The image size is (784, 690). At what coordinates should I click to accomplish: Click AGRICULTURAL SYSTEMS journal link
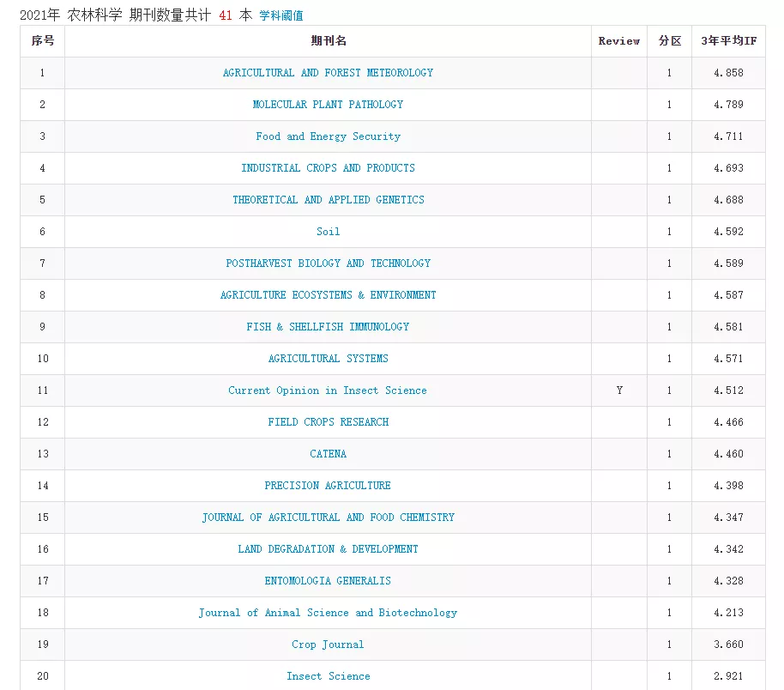(328, 359)
